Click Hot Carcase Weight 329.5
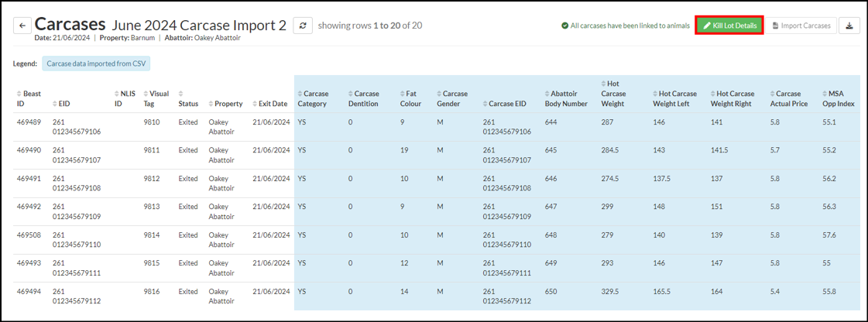868x322 pixels. pyautogui.click(x=610, y=291)
